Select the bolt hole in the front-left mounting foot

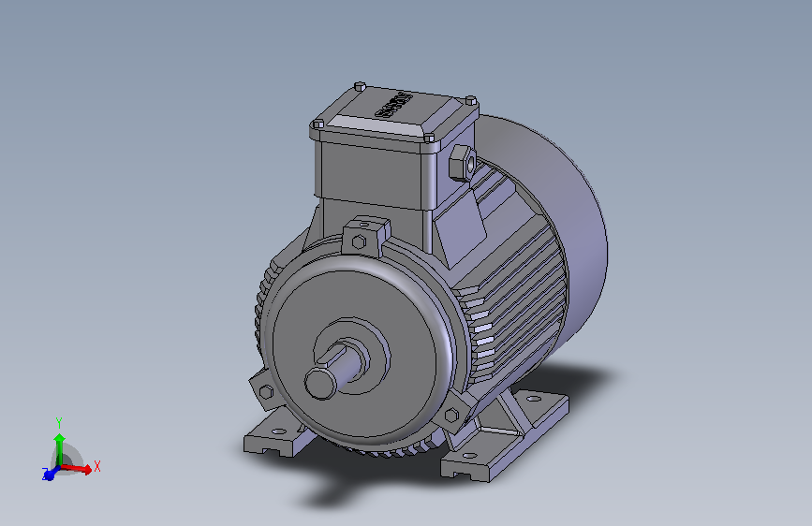(x=278, y=431)
